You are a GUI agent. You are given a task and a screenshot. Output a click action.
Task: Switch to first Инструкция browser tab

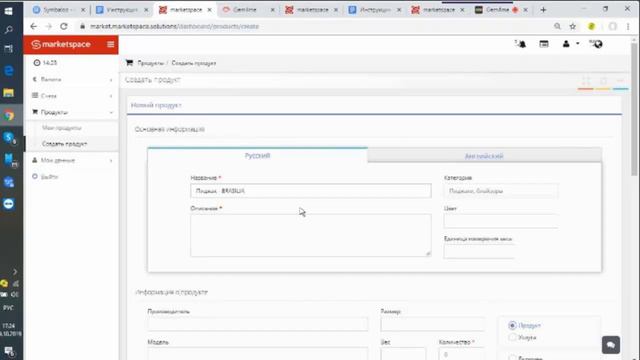tap(122, 9)
